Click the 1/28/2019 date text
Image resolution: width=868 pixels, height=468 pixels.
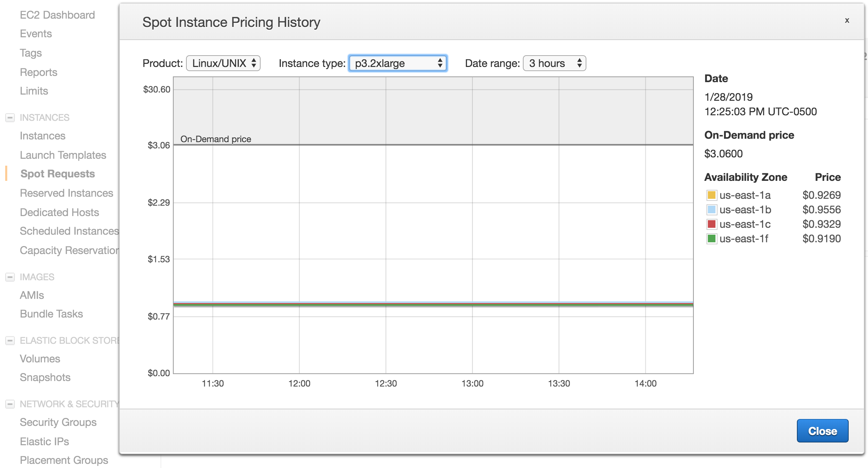[x=729, y=97]
